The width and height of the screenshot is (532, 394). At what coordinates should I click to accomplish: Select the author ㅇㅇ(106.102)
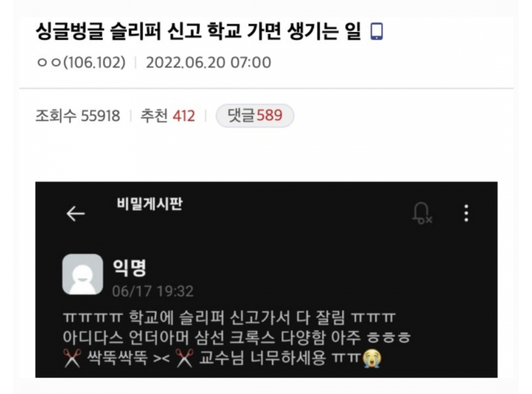tap(81, 62)
